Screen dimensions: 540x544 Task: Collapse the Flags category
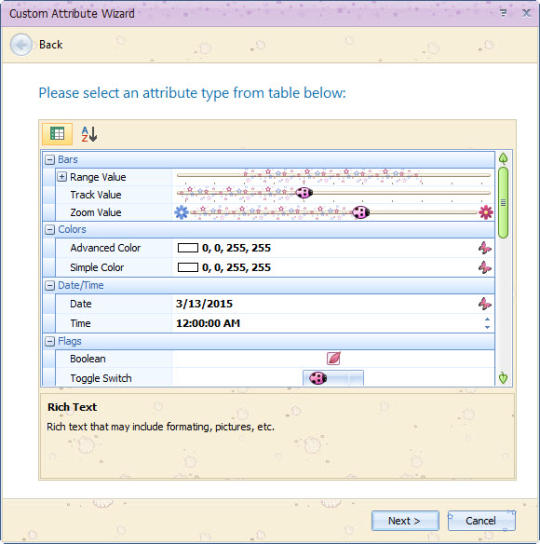[x=50, y=341]
